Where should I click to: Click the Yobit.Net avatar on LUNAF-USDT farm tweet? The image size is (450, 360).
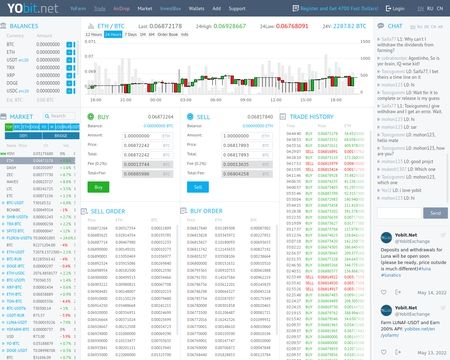point(386,310)
